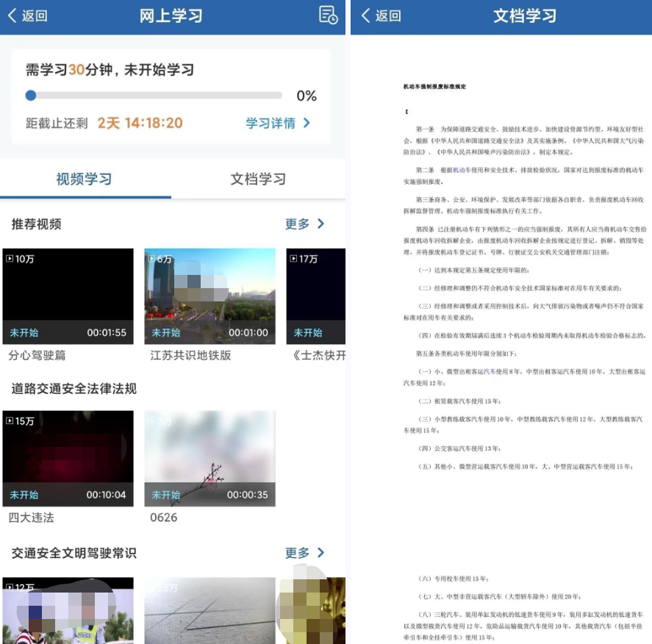Click play count icon on 分心驾驶篇 video
Image resolution: width=652 pixels, height=644 pixels.
(10, 259)
